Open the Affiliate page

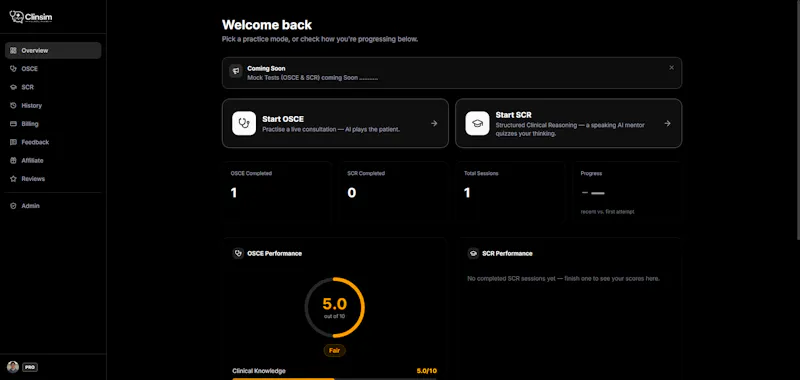pos(53,161)
